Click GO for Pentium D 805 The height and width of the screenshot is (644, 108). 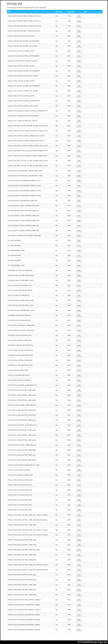(79, 480)
